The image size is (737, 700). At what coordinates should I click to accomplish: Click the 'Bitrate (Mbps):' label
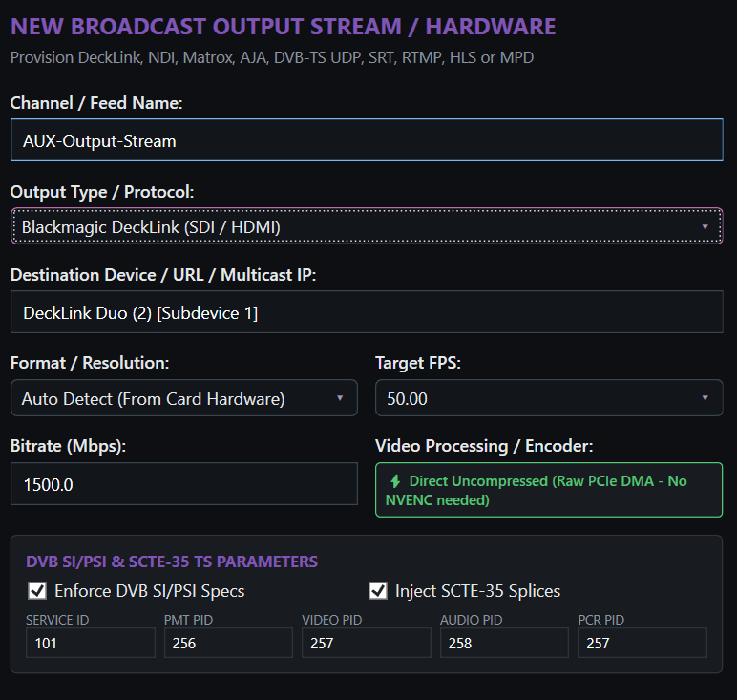pyautogui.click(x=68, y=446)
